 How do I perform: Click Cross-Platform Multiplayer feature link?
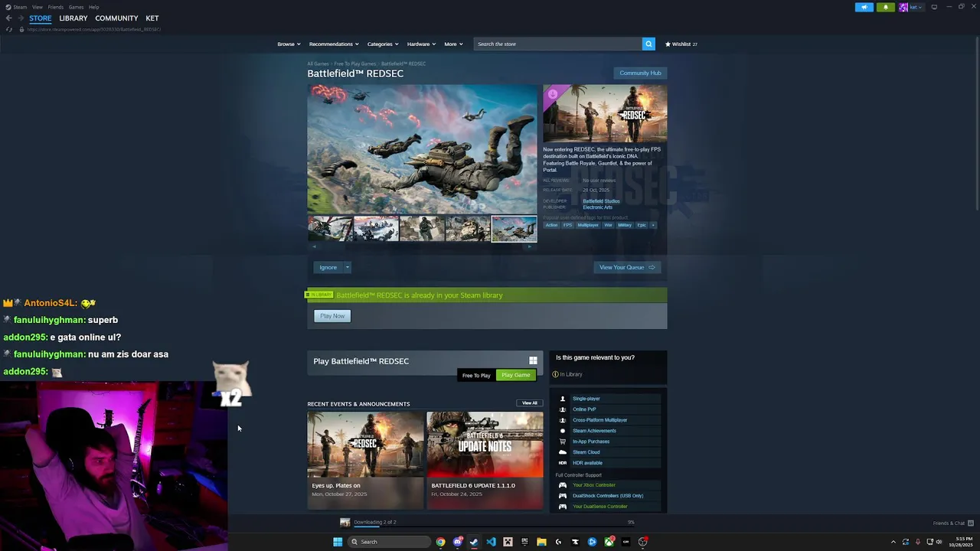[x=599, y=420]
